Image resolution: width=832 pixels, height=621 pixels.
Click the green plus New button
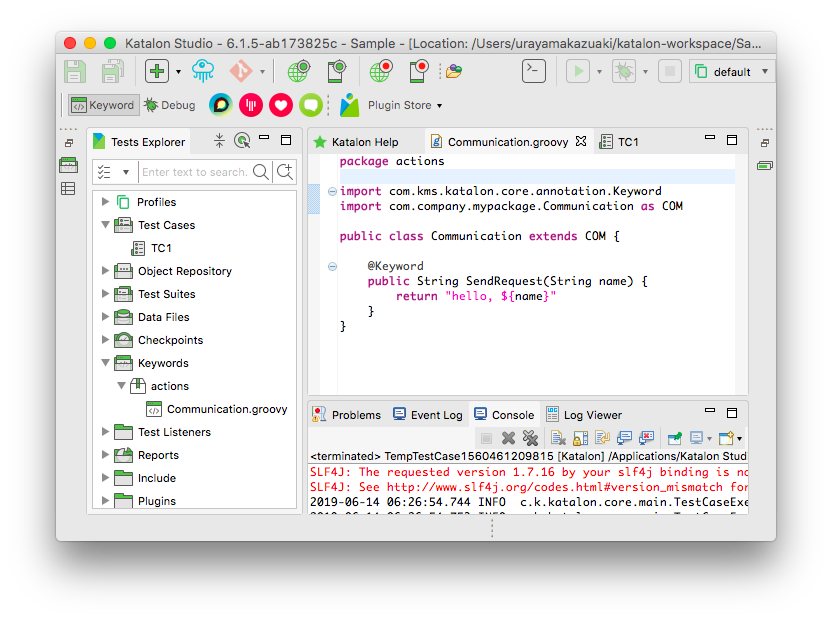(x=157, y=71)
